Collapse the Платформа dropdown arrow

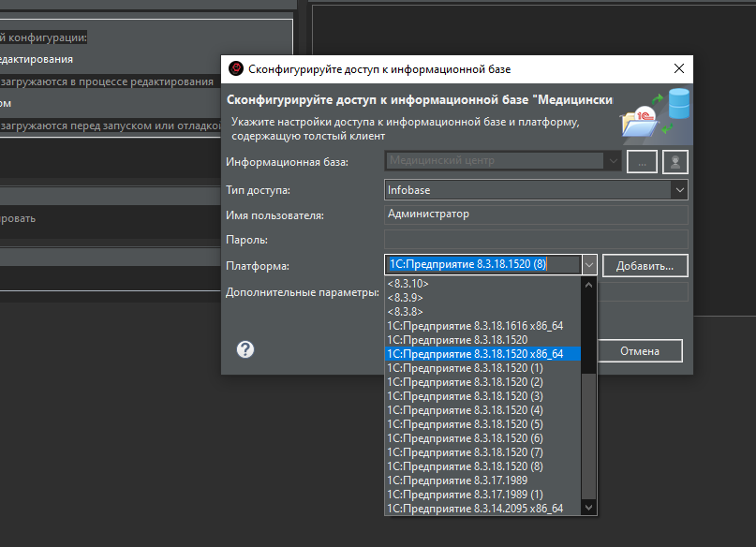tap(589, 264)
